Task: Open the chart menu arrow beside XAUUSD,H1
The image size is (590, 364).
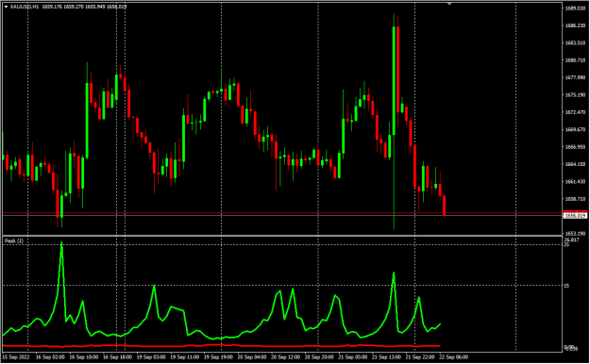Action: pyautogui.click(x=6, y=7)
